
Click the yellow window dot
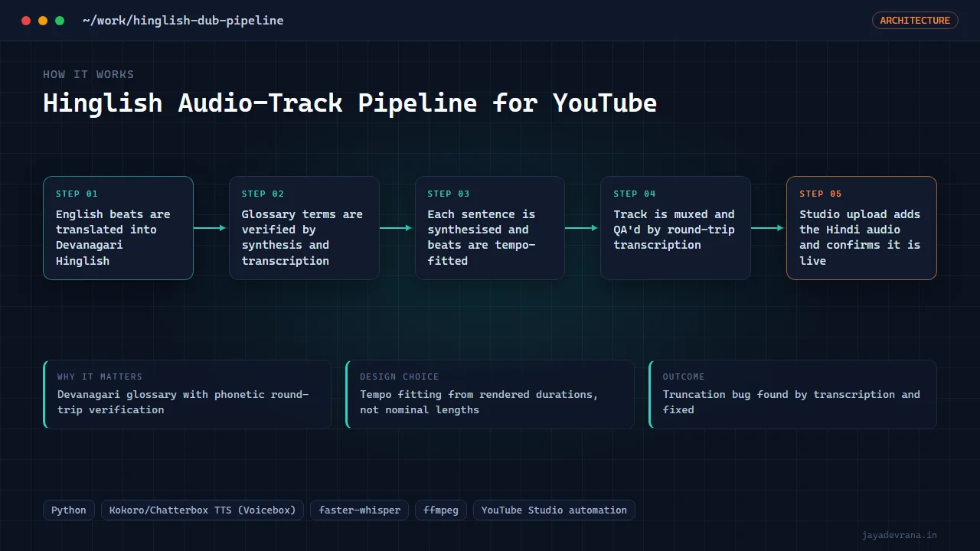click(x=43, y=21)
